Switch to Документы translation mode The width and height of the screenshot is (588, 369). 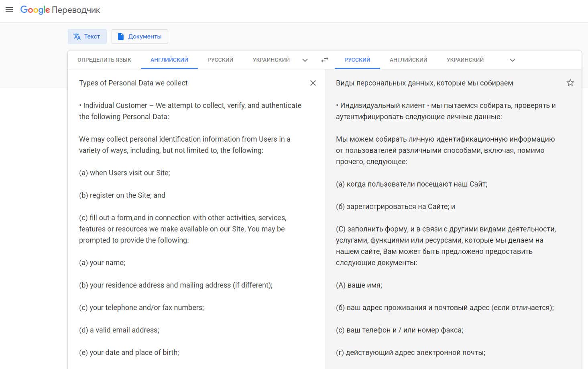point(140,36)
